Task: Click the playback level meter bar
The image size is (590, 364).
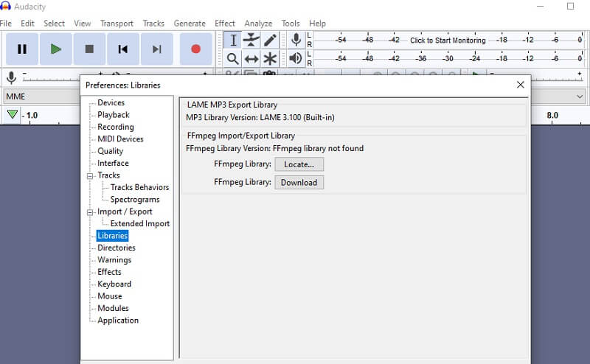Action: pyautogui.click(x=448, y=58)
